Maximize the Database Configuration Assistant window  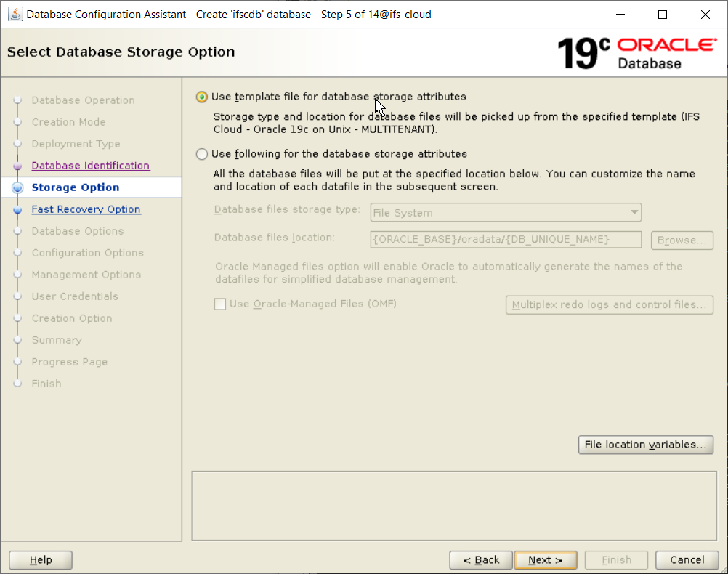pos(663,15)
